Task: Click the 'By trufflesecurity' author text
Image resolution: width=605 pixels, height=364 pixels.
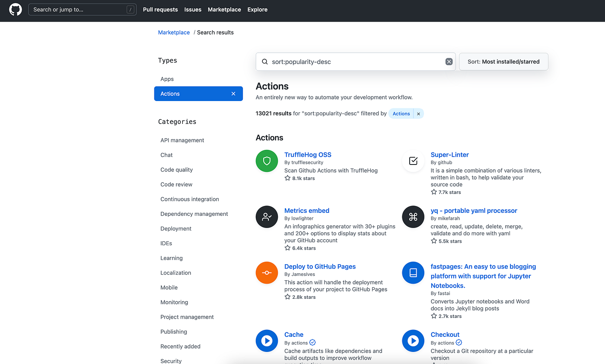Action: 304,162
